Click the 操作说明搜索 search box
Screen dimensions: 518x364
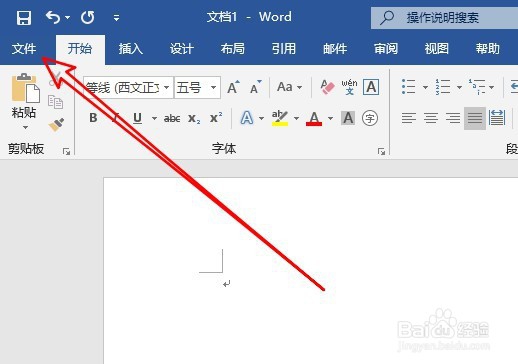[x=444, y=18]
